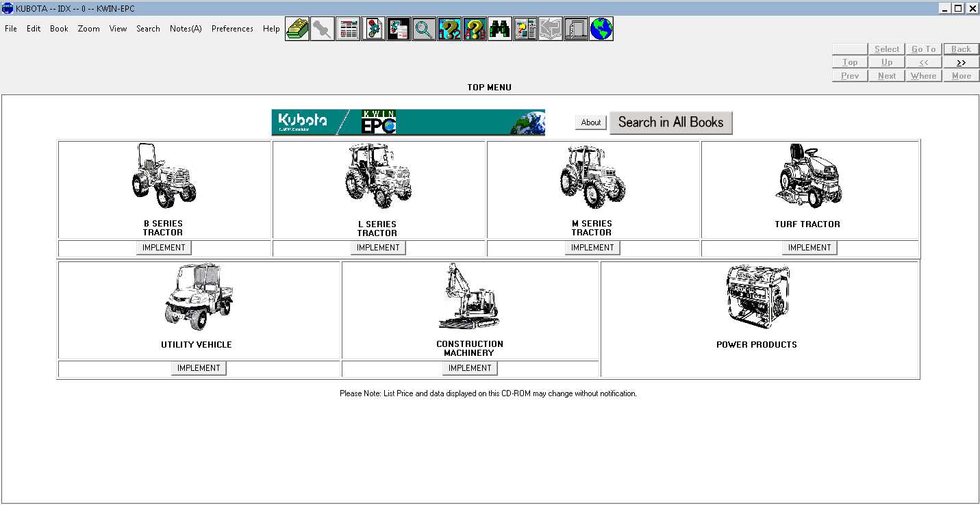Click the Kubota KWIN EPC banner

pos(408,122)
